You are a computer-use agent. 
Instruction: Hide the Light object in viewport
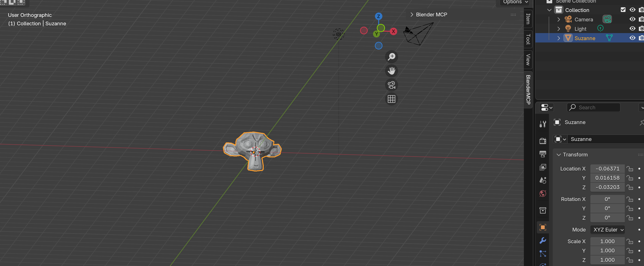point(633,28)
